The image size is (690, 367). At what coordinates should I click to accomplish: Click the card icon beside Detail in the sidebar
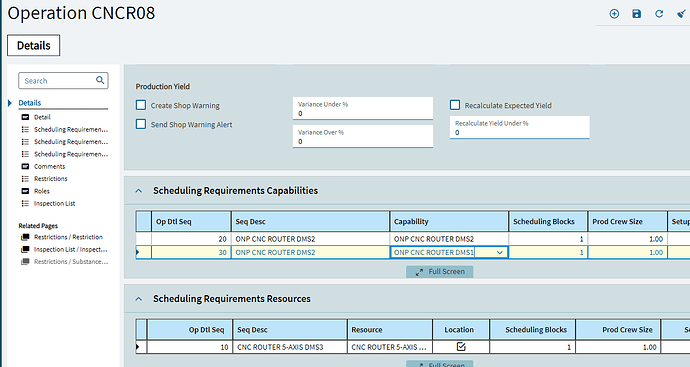(25, 117)
